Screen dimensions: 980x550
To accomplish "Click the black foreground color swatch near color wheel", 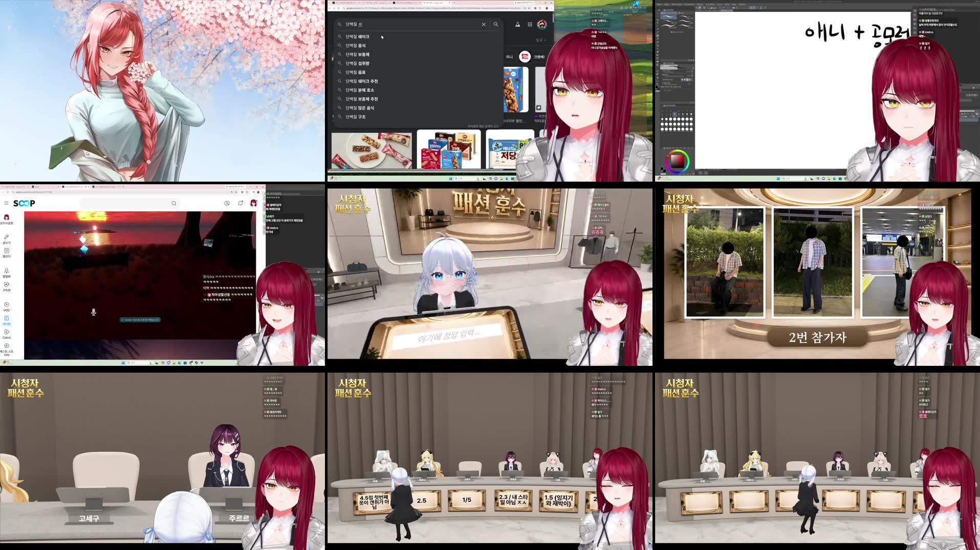I will coord(662,169).
